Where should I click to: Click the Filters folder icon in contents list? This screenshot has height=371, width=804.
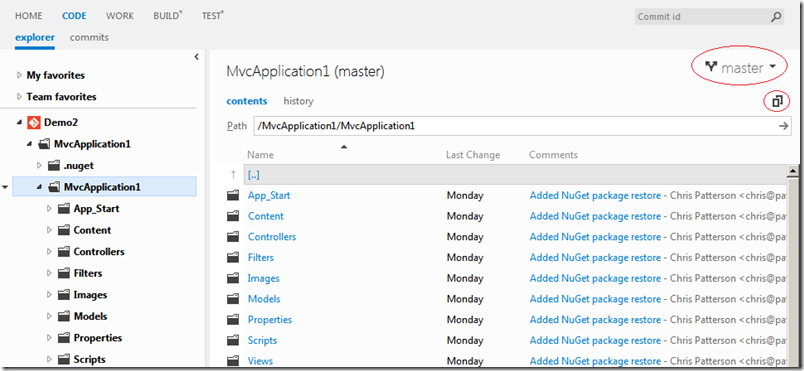[233, 257]
